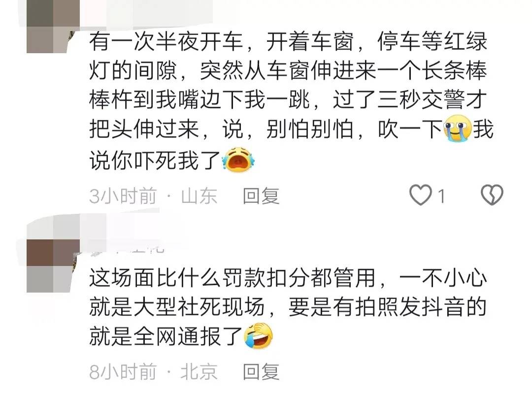Select the line starting 有一次半夜开车
This screenshot has height=398, width=532.
[288, 41]
